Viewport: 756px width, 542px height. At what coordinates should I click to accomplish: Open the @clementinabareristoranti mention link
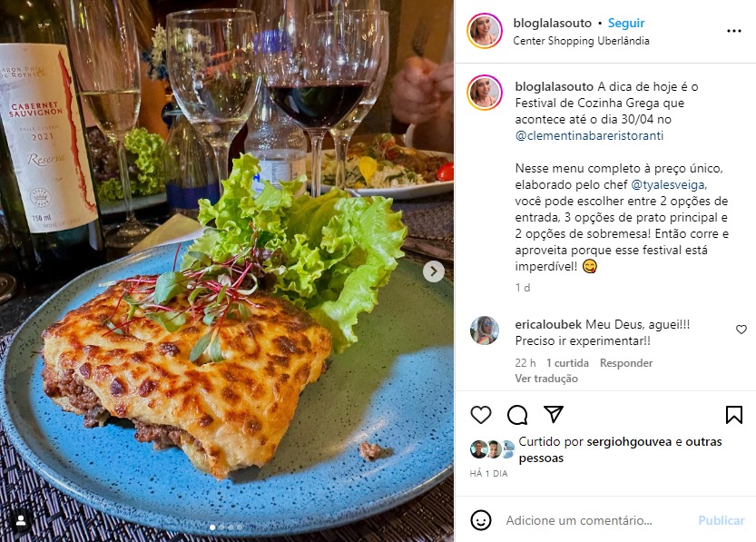[x=589, y=135]
